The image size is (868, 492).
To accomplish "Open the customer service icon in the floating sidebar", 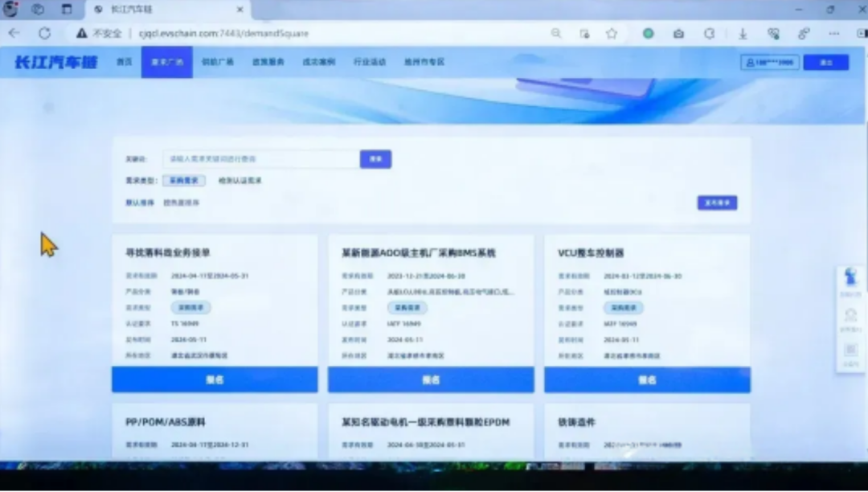I will pyautogui.click(x=850, y=277).
